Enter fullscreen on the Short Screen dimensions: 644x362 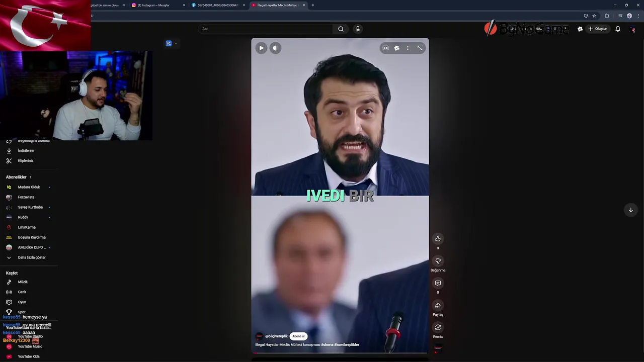click(x=420, y=48)
